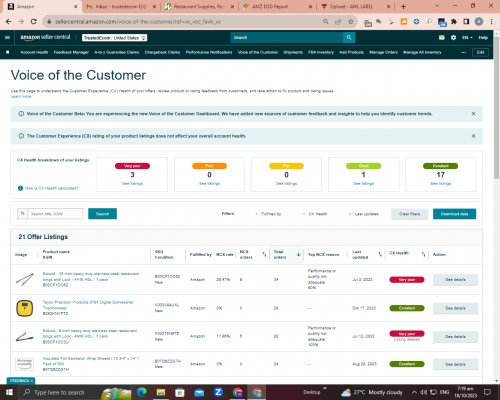
Task: Sort by CX Health column arrows
Action: click(x=423, y=255)
